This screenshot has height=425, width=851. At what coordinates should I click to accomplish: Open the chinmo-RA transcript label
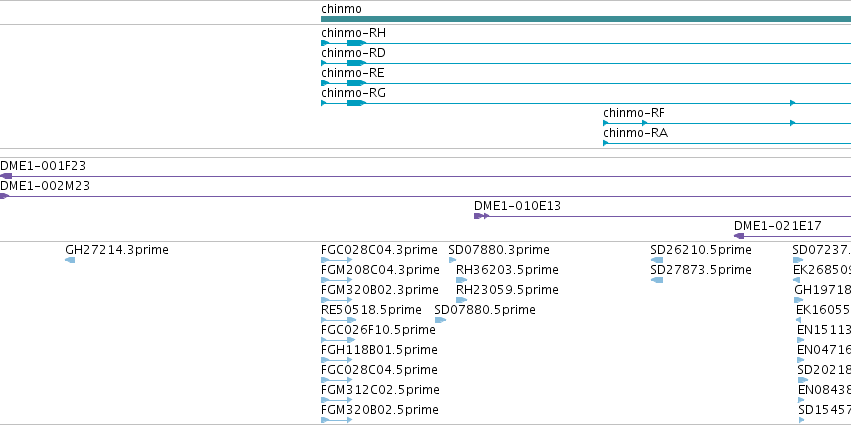click(636, 133)
